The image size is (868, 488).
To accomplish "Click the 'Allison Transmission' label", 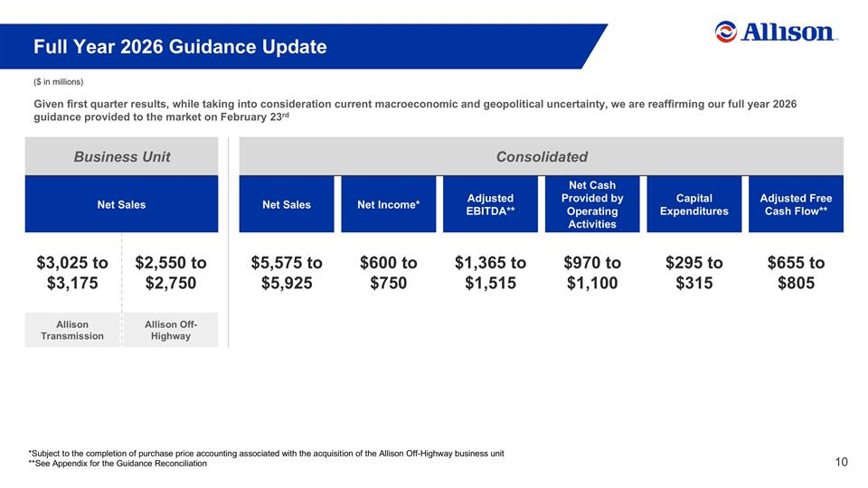I will 72,331.
